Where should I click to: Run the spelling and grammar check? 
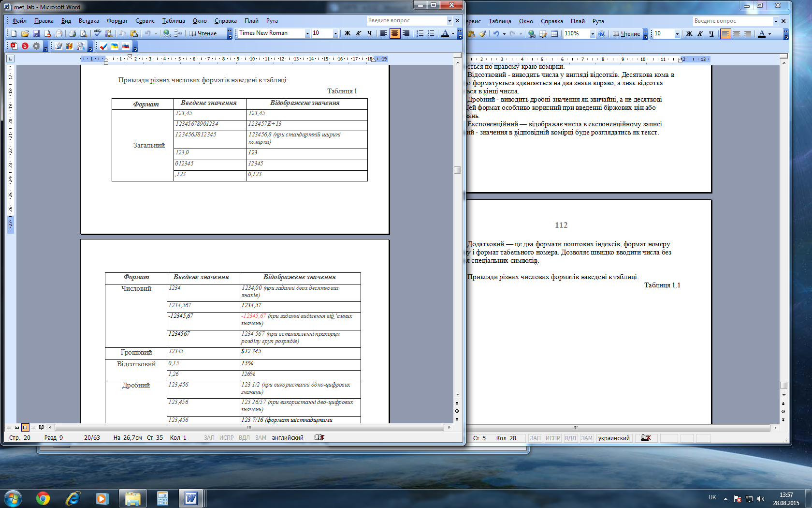tap(97, 33)
